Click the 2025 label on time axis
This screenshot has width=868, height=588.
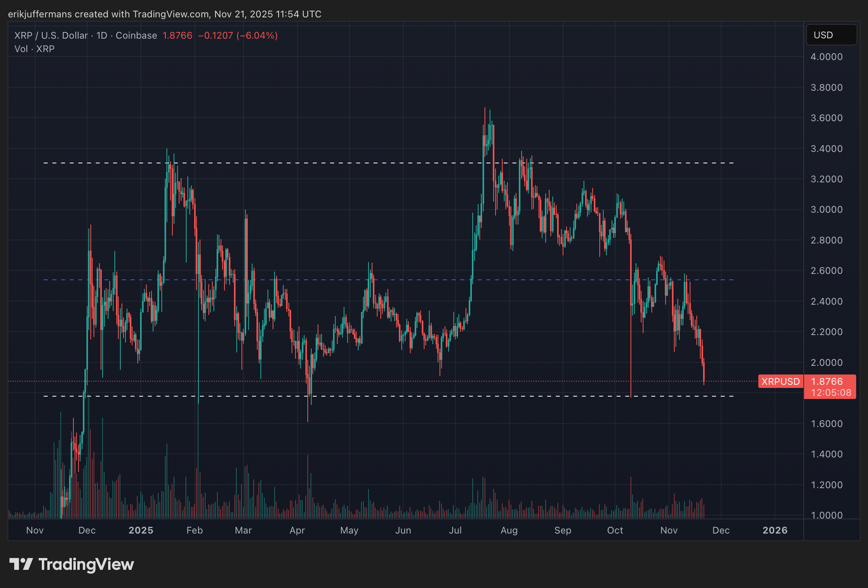141,530
